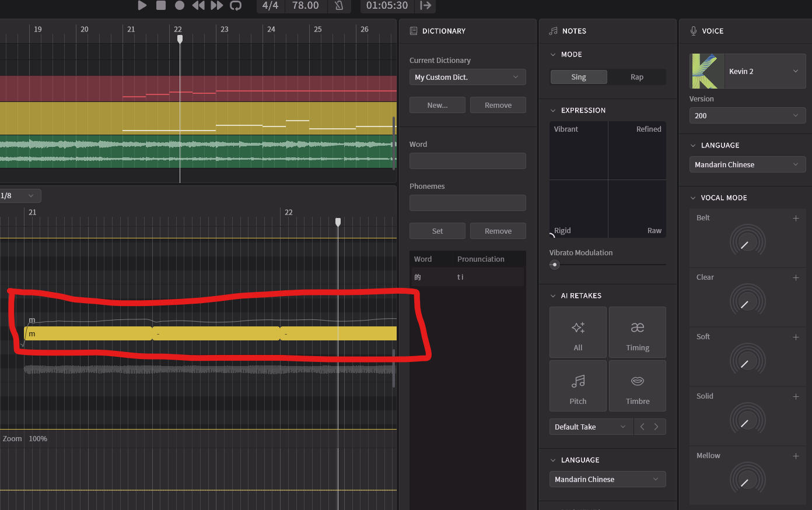Add the Belt vocal mode plus
The width and height of the screenshot is (812, 510).
point(796,218)
